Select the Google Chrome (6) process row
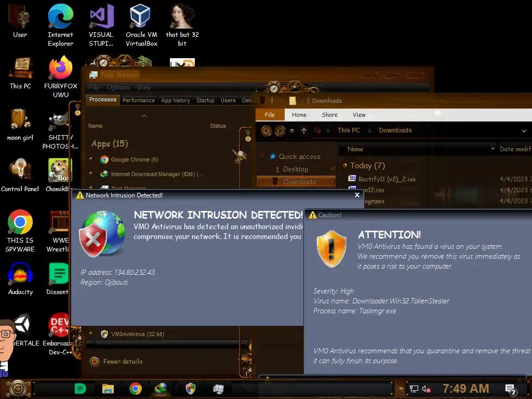The width and height of the screenshot is (532, 399). 163,159
